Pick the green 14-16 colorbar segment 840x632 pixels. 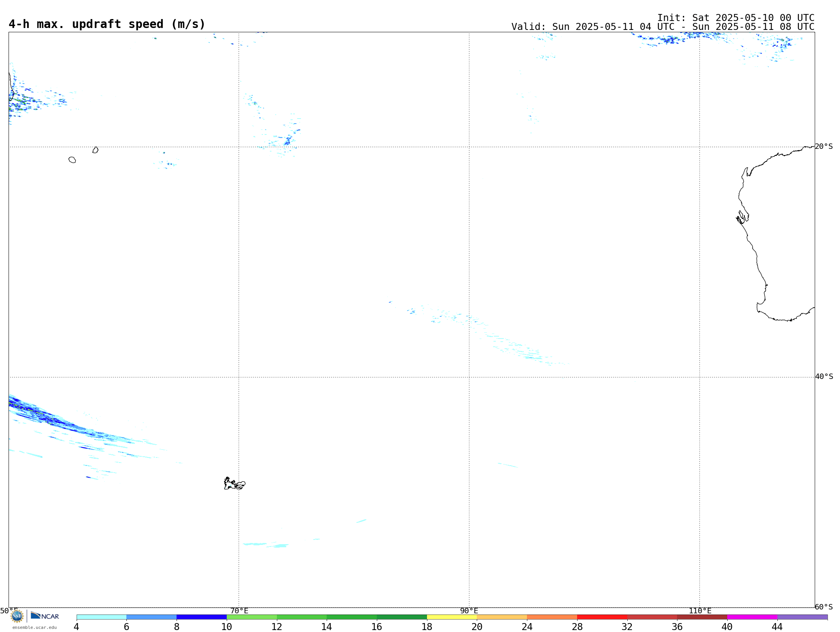click(352, 617)
